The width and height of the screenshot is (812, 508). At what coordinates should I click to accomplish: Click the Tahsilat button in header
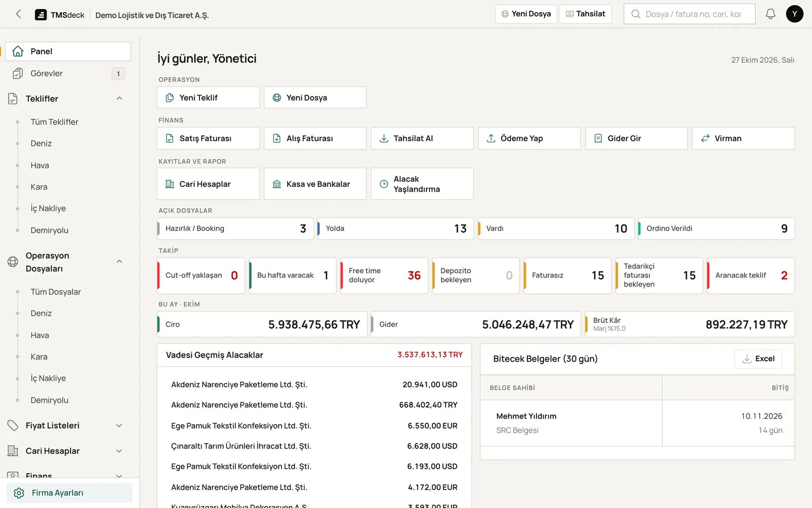585,14
